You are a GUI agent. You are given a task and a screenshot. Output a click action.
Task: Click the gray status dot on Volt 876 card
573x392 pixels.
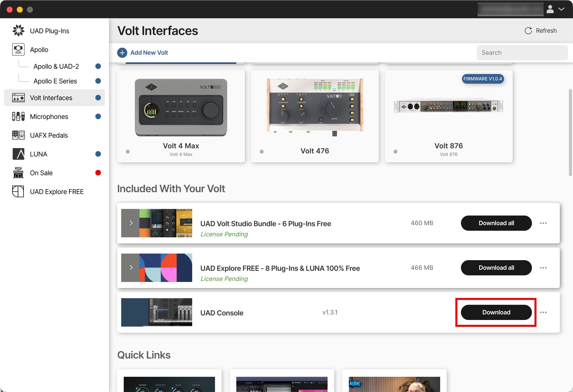(x=396, y=152)
